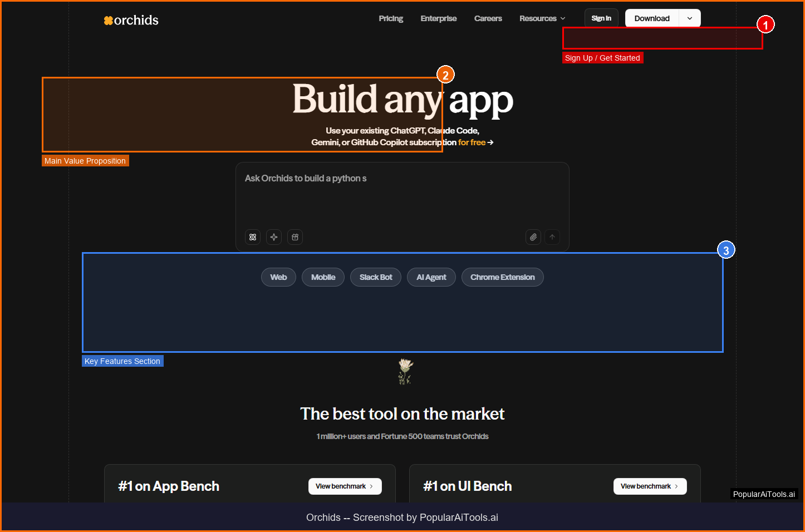Screen dimensions: 805x532
Task: Click the flower illustration
Action: click(405, 372)
